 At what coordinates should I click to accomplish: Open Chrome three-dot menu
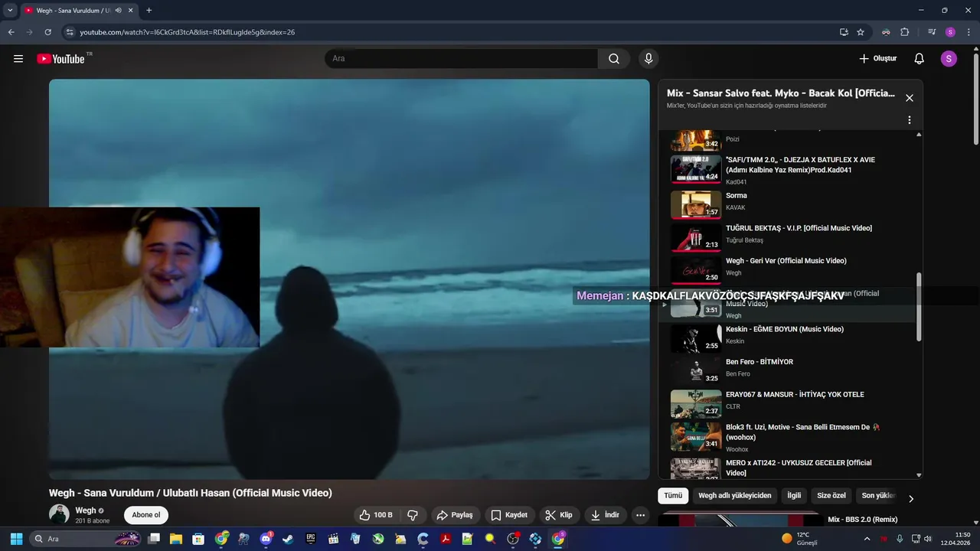(969, 32)
